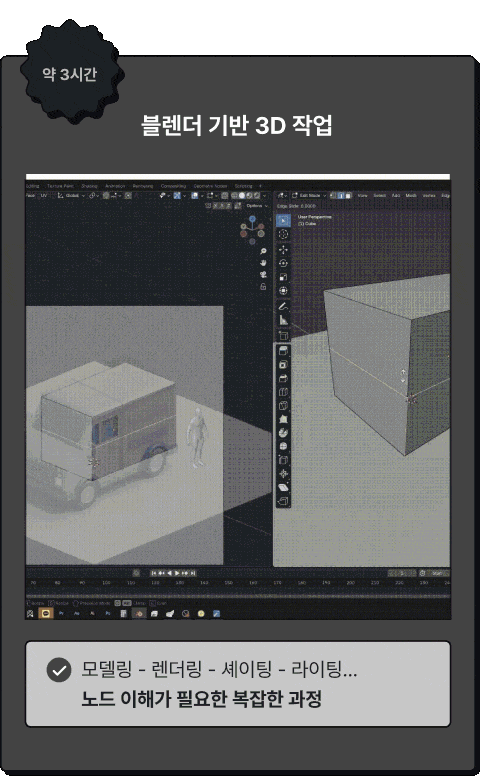
Task: Select the Rip Region tool
Action: click(283, 501)
